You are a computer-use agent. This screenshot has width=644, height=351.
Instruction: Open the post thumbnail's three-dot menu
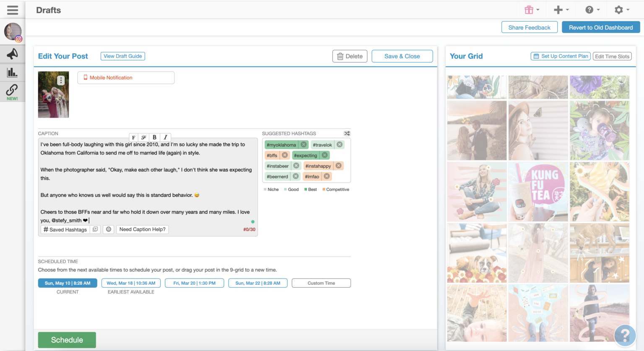pyautogui.click(x=61, y=80)
